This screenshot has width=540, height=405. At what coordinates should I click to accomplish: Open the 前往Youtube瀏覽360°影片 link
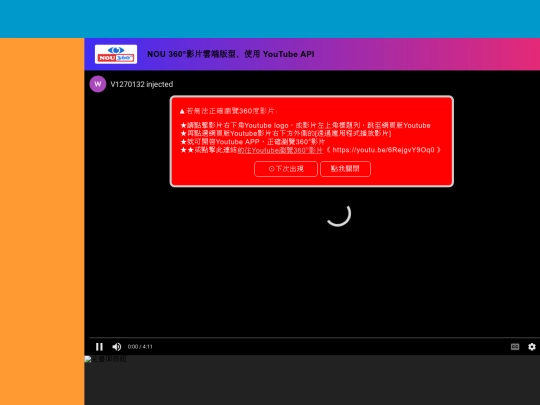tap(280, 150)
